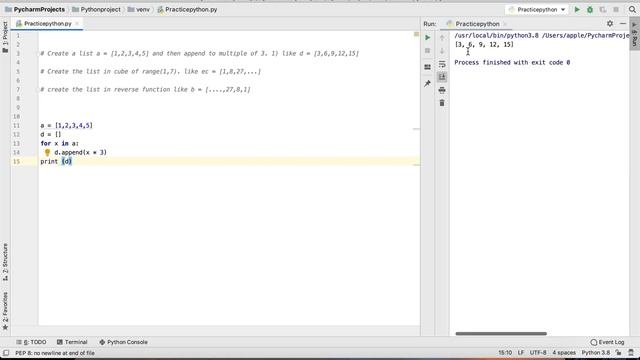The width and height of the screenshot is (640, 360).
Task: Open the Structure tool window sidebar
Action: (x=5, y=262)
